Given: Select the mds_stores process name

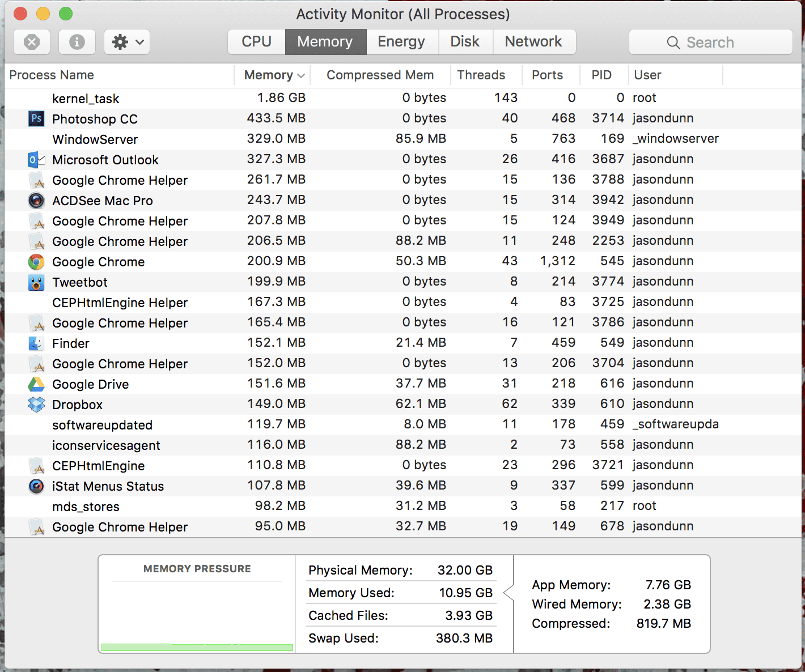Looking at the screenshot, I should (86, 507).
